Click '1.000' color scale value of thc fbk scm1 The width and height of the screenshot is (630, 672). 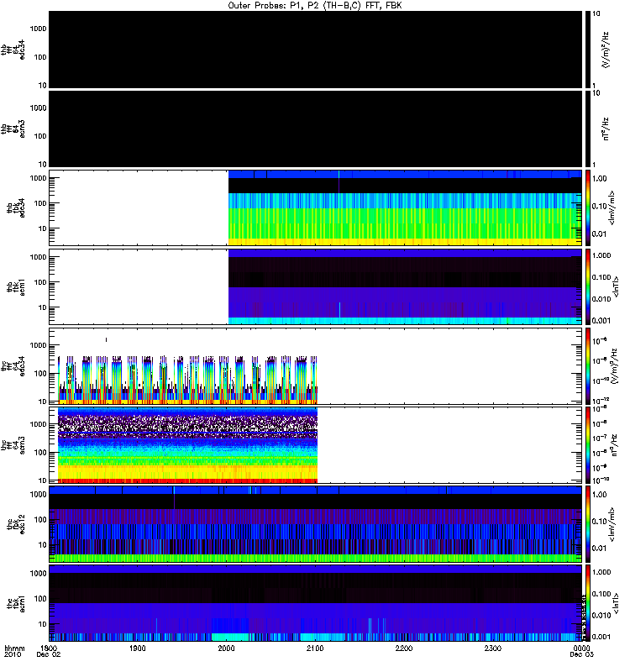pos(601,572)
